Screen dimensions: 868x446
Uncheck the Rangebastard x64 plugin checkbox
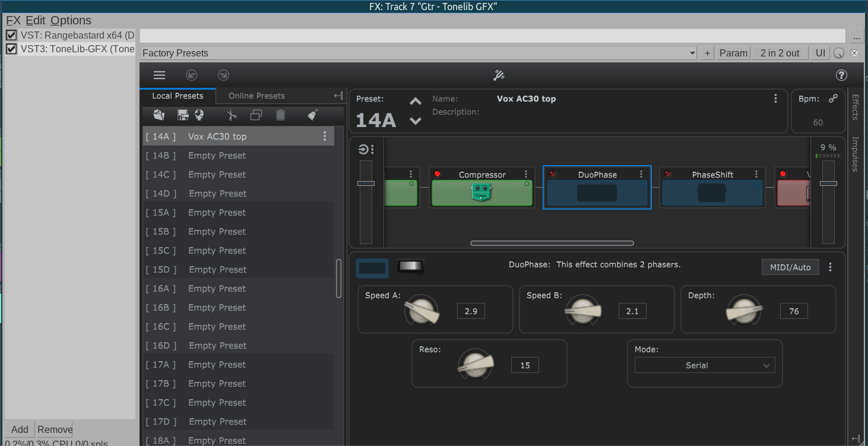(x=11, y=36)
